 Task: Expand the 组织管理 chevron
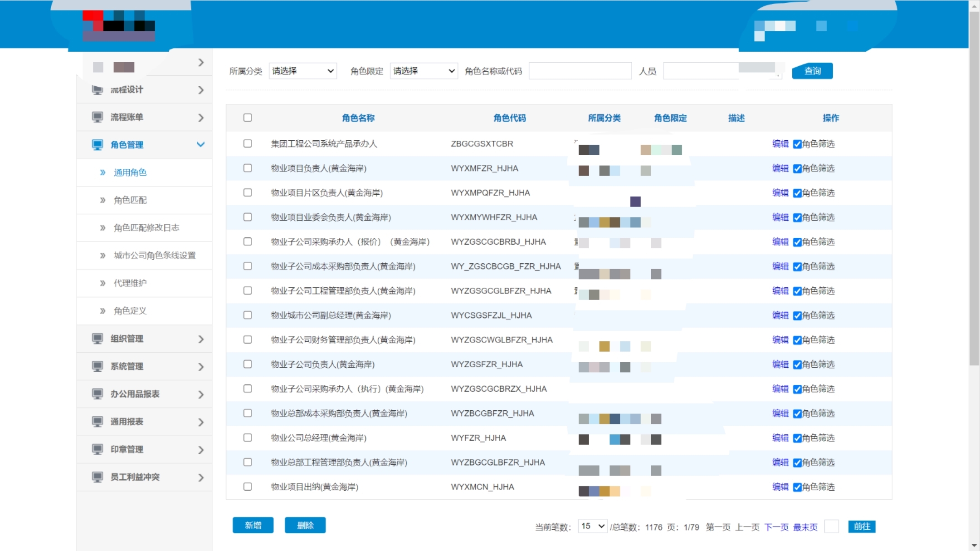[x=201, y=339]
